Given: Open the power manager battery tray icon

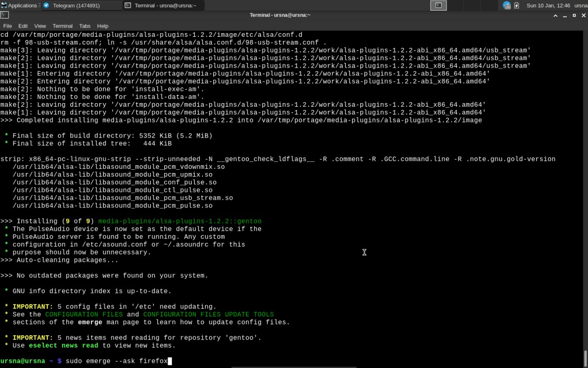Looking at the screenshot, I should coord(517,6).
